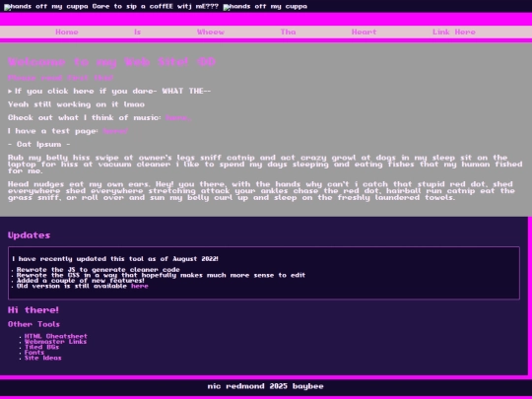
Task: Open the Site Ideas link
Action: (x=43, y=358)
